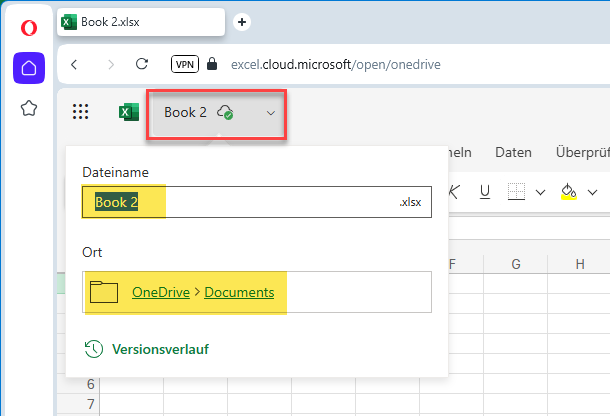Select column F header
The width and height of the screenshot is (610, 416).
coord(466,264)
